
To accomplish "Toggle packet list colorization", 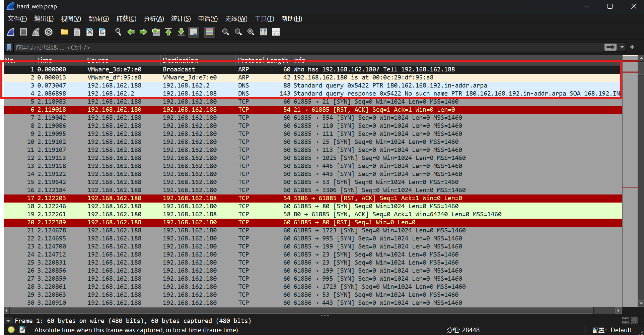I will click(x=210, y=32).
